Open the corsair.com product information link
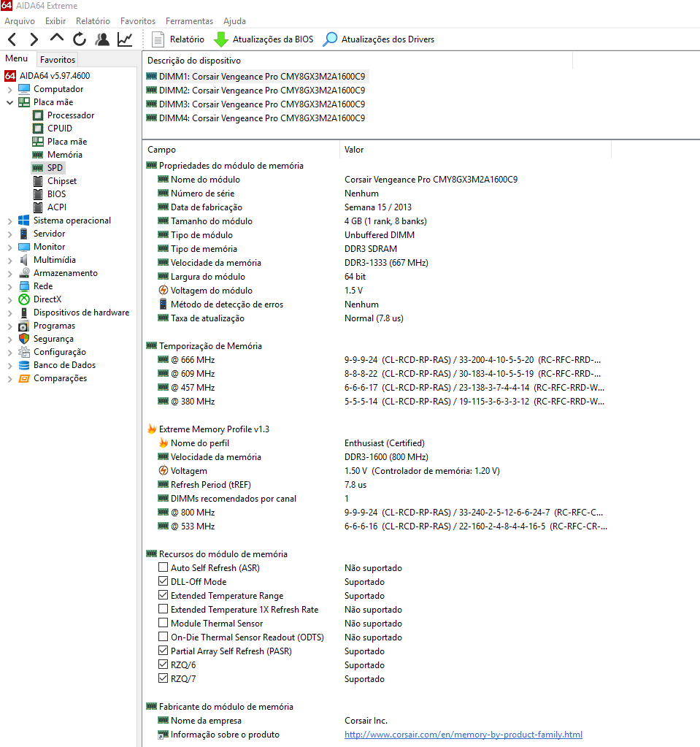The width and height of the screenshot is (700, 747). (x=463, y=734)
